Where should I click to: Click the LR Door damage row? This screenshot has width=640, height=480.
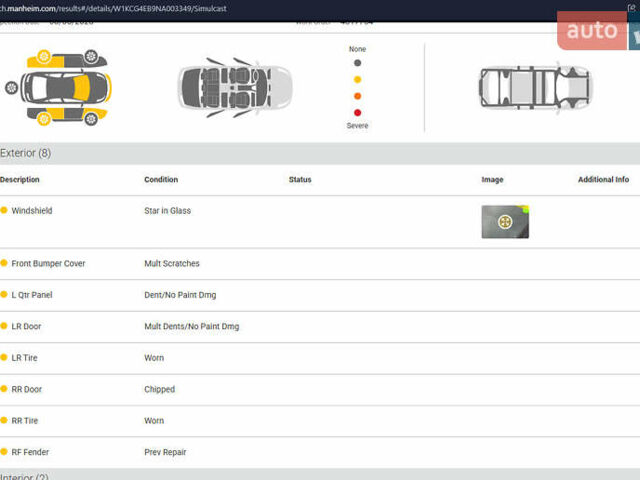pyautogui.click(x=26, y=327)
